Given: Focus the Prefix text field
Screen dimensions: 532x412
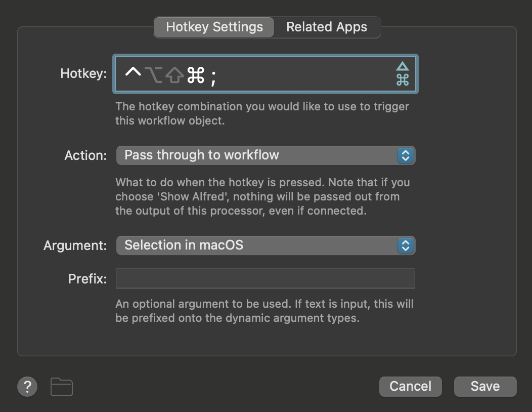Looking at the screenshot, I should click(265, 278).
